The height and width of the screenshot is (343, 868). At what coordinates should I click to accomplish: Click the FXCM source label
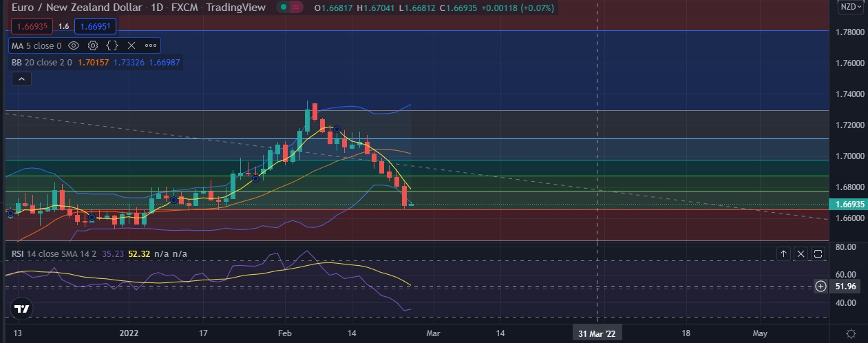[x=184, y=8]
